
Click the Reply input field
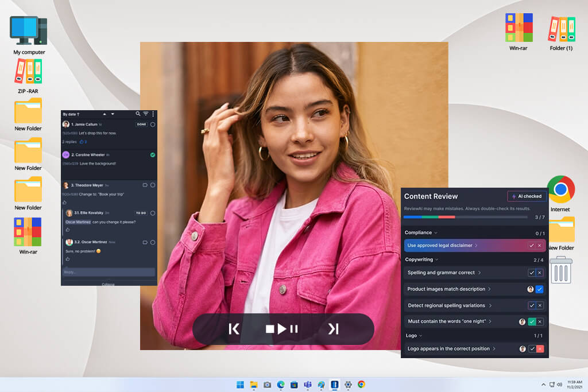click(109, 272)
